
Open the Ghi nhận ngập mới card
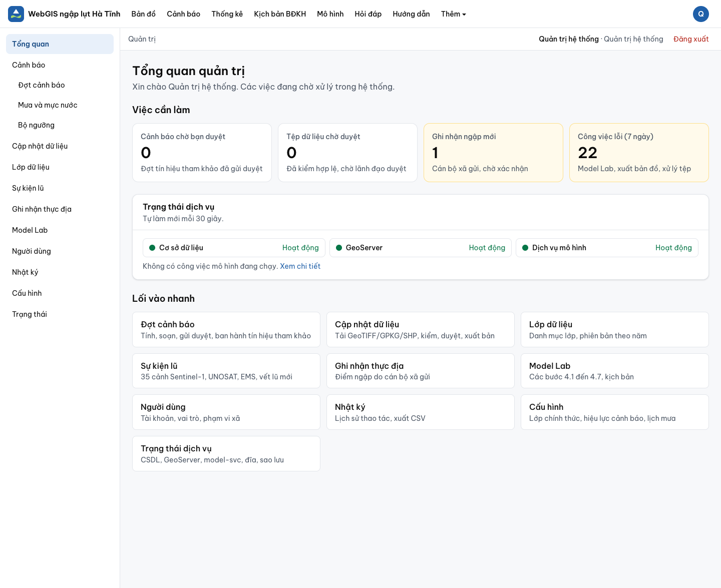[493, 153]
